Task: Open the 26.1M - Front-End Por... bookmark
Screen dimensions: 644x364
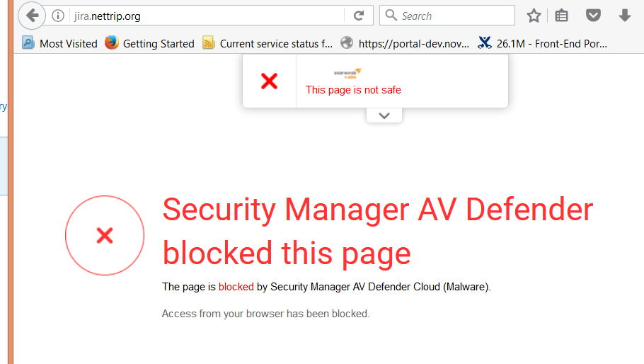Action: pos(542,43)
